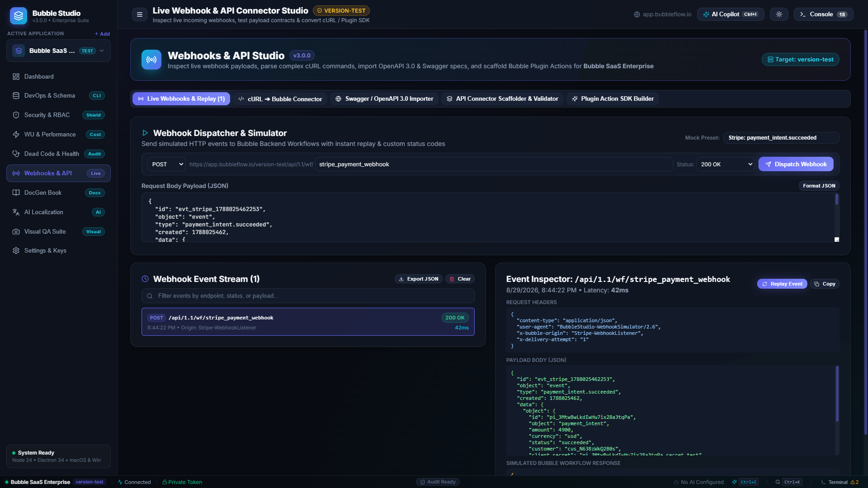Image resolution: width=868 pixels, height=488 pixels.
Task: Click the clock icon beside Webhook Event Stream
Action: 145,279
